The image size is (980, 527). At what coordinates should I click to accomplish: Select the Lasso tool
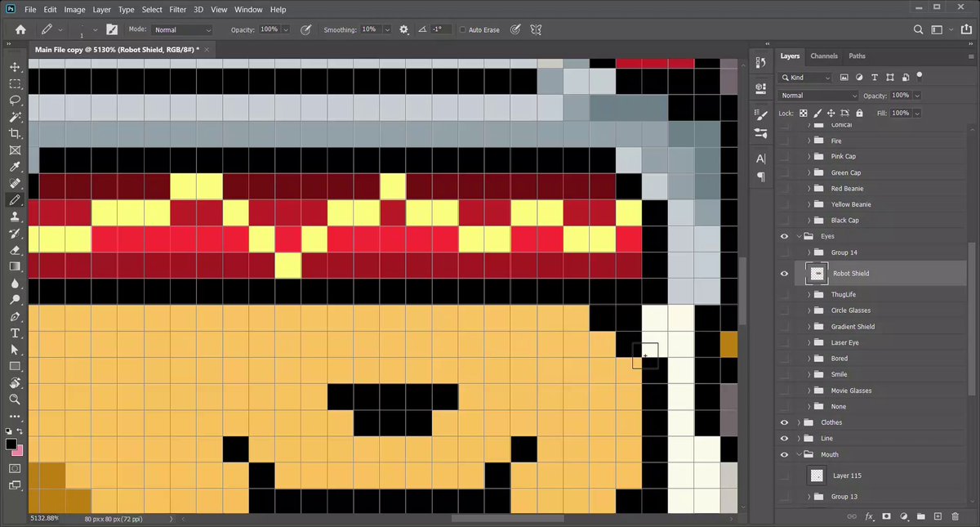15,100
